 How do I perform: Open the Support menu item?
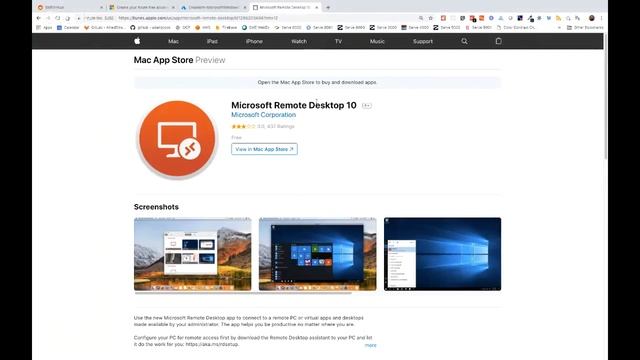[423, 41]
